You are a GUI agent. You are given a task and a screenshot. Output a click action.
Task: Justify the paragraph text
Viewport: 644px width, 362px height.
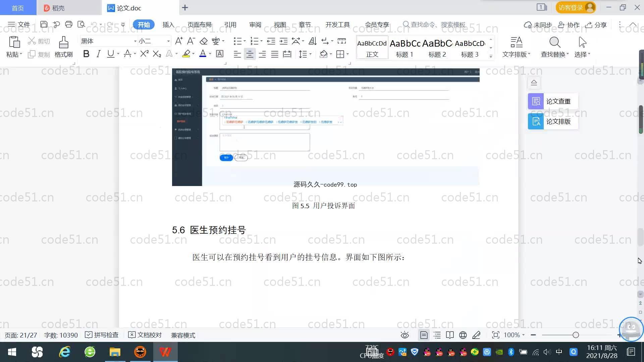pos(274,54)
